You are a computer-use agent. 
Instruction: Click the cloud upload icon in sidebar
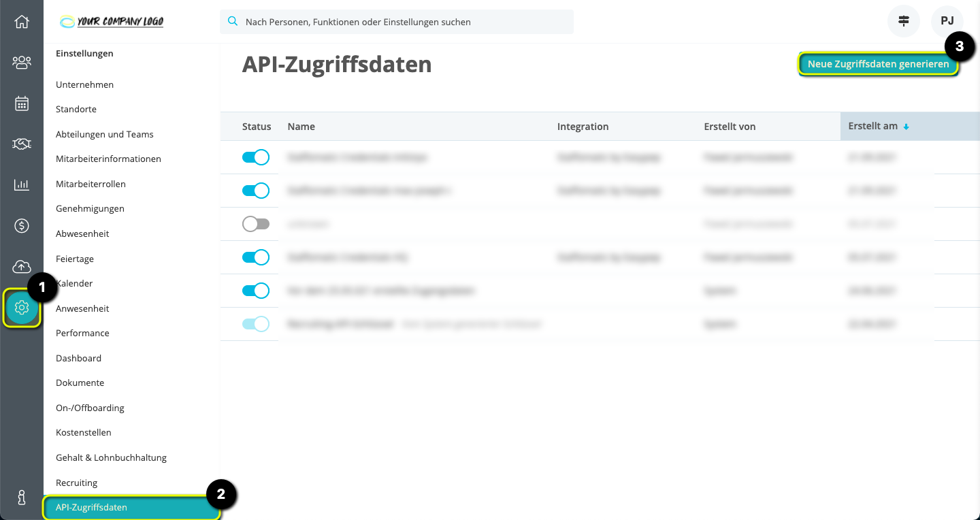[x=22, y=266]
